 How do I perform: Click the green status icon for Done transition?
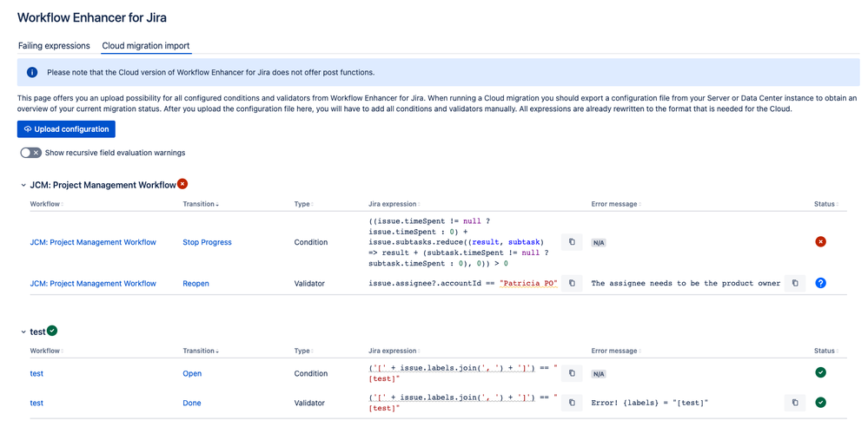click(820, 402)
